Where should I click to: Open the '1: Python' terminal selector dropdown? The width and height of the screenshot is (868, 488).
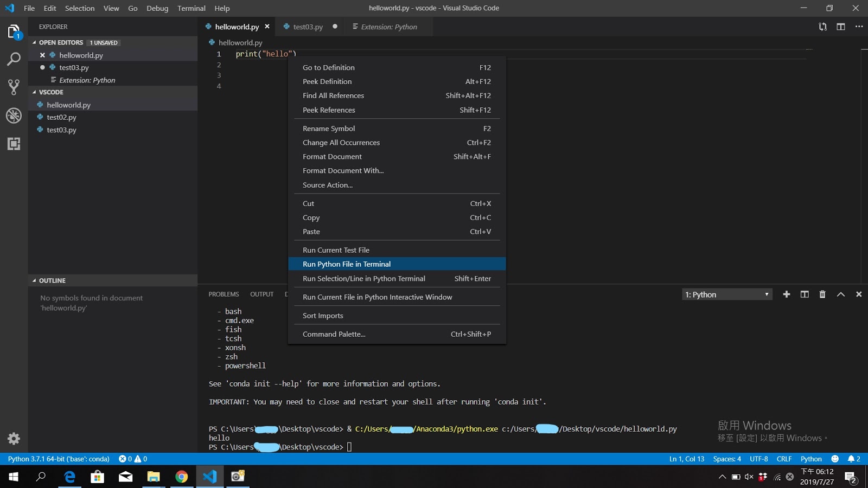click(727, 294)
